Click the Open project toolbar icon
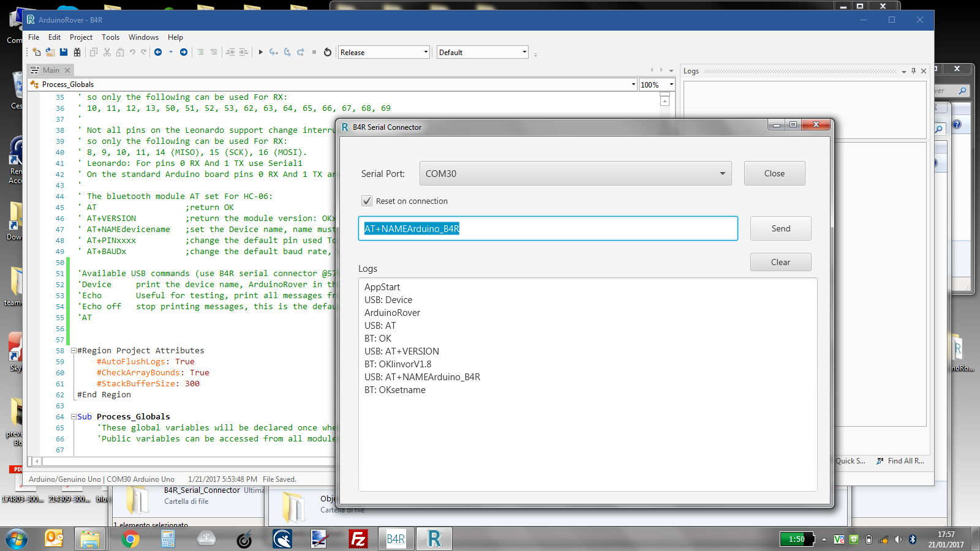Screen dimensions: 980x551 (x=50, y=52)
